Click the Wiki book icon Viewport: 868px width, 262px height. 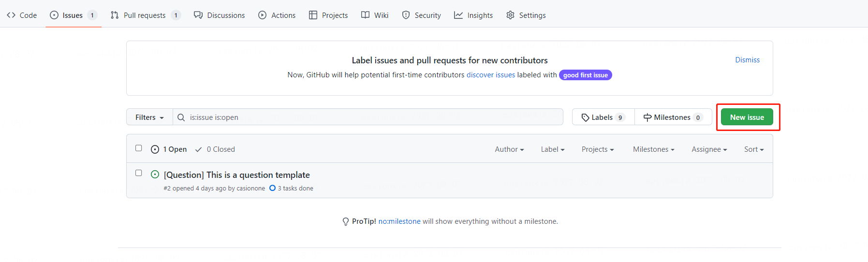tap(366, 15)
